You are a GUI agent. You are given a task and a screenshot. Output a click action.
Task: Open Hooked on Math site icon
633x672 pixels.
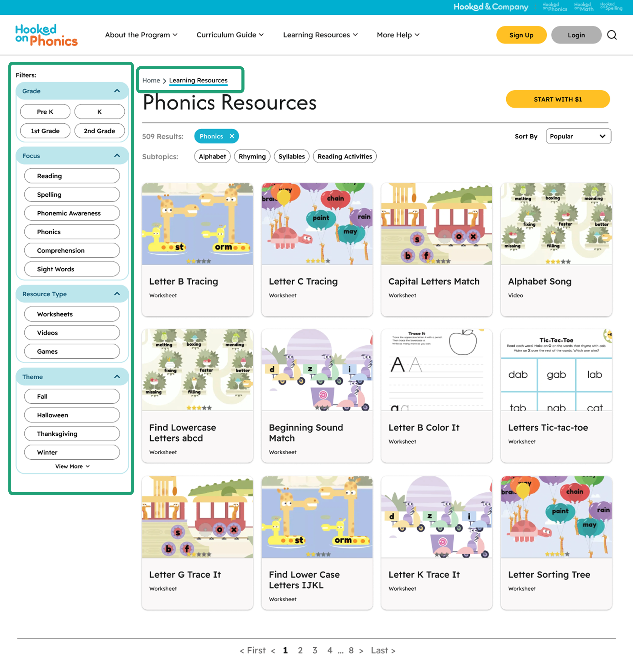(x=584, y=7)
